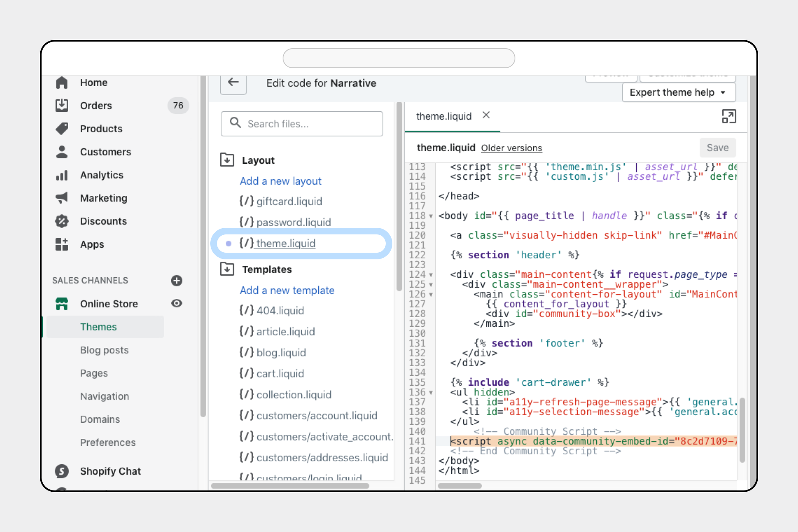Click the Shopify Chat icon

pyautogui.click(x=62, y=471)
